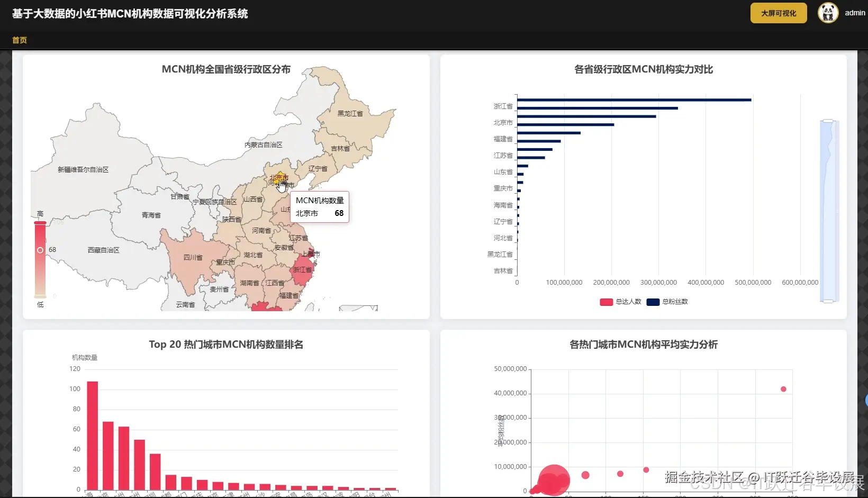This screenshot has width=868, height=498.
Task: Click the bar chart's vertical zoom slider track
Action: click(x=829, y=211)
